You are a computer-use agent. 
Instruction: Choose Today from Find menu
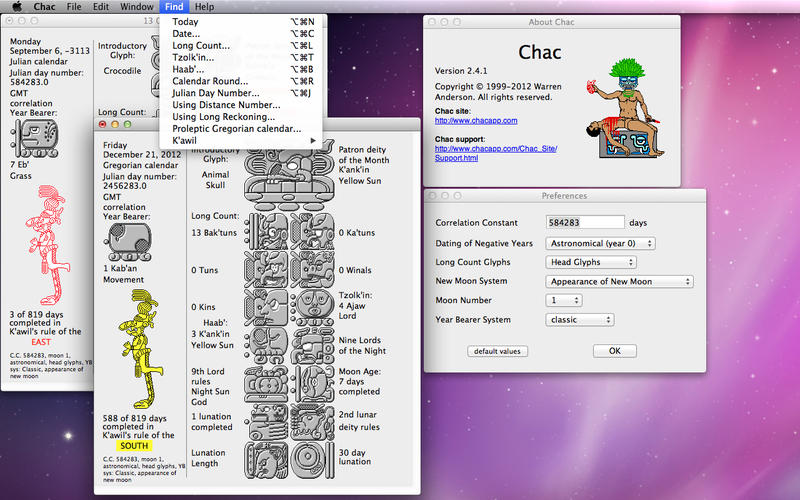point(243,22)
